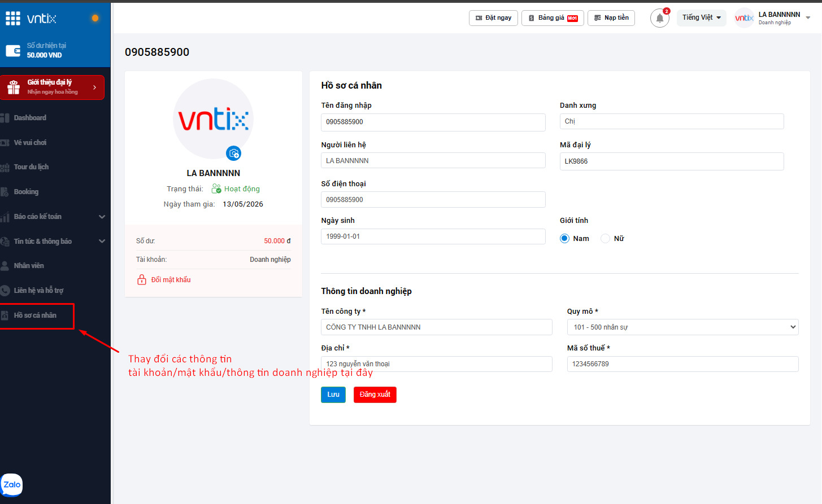This screenshot has width=822, height=504.
Task: Click the wallet balance icon
Action: coord(13,51)
